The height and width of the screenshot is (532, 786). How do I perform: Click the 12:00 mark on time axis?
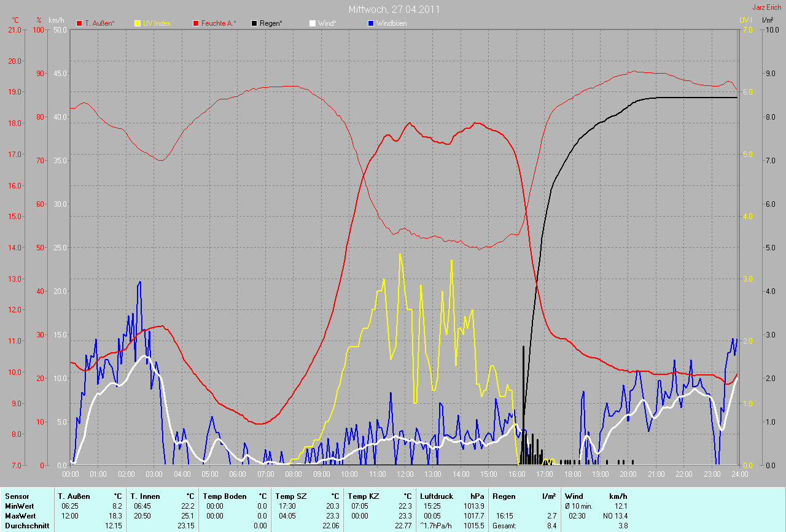tap(405, 474)
